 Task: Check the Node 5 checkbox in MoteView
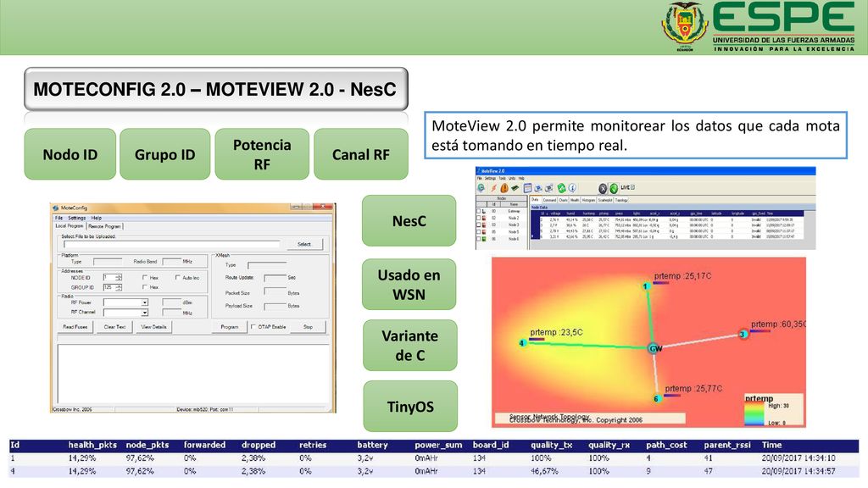(x=478, y=232)
